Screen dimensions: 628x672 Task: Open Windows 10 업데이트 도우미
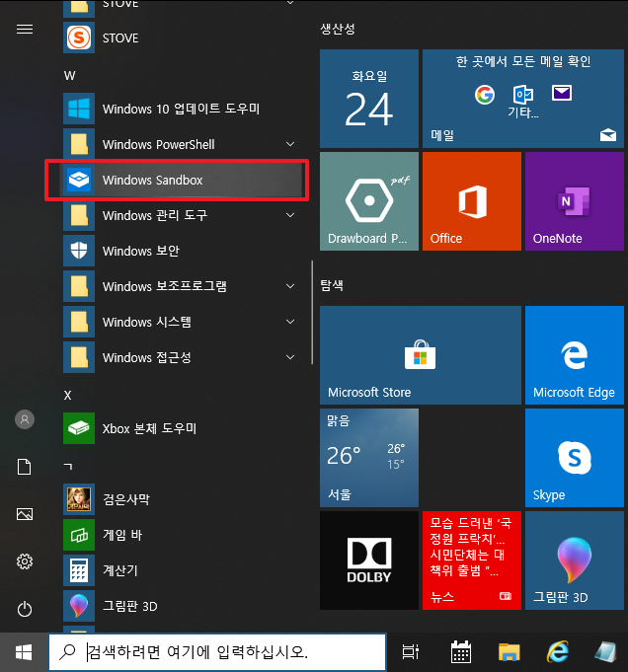183,109
